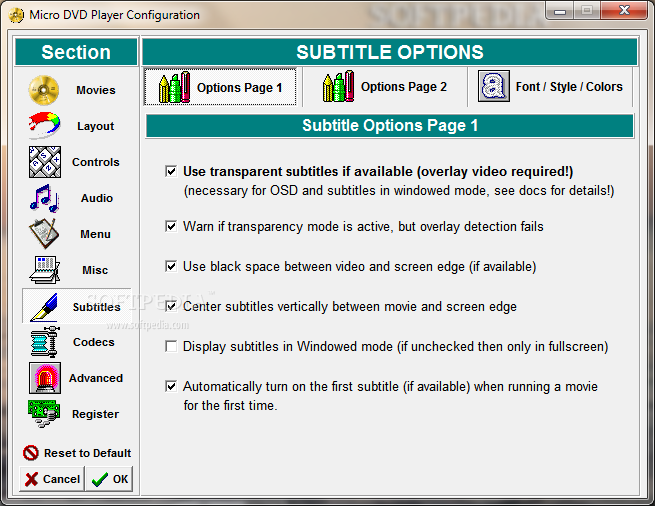Screen dimensions: 655x506
Task: Open the Font / Style / Colors tab
Action: (x=550, y=86)
